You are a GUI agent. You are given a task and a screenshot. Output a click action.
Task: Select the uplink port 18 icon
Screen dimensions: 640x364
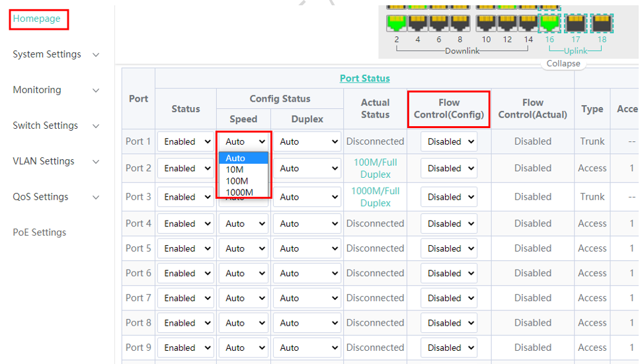(602, 23)
